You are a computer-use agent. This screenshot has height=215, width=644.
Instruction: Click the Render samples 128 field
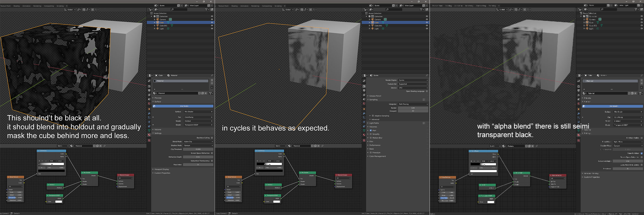pyautogui.click(x=413, y=108)
